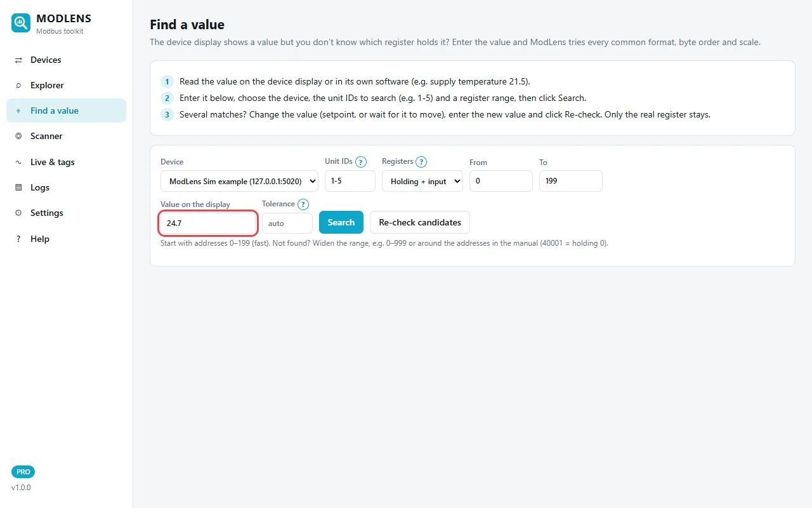Image resolution: width=812 pixels, height=508 pixels.
Task: Open the Device dropdown ModLens Sim example
Action: (239, 181)
